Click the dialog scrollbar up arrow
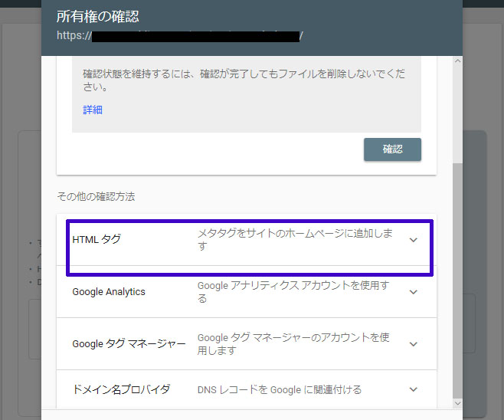The image size is (504, 420). pyautogui.click(x=458, y=61)
